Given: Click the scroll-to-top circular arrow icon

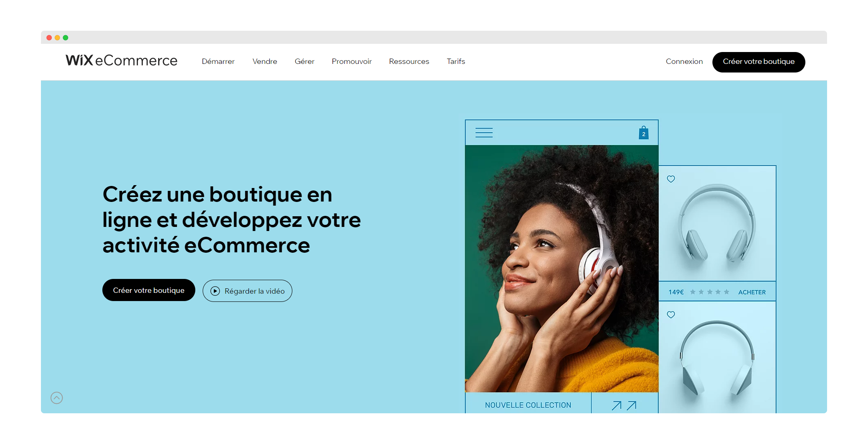Looking at the screenshot, I should pyautogui.click(x=57, y=398).
